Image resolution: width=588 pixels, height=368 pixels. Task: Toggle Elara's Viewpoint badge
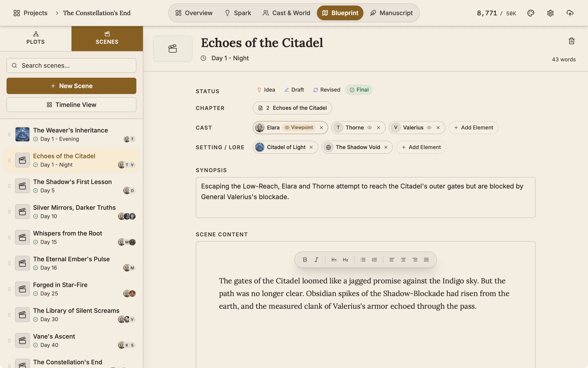click(x=299, y=128)
